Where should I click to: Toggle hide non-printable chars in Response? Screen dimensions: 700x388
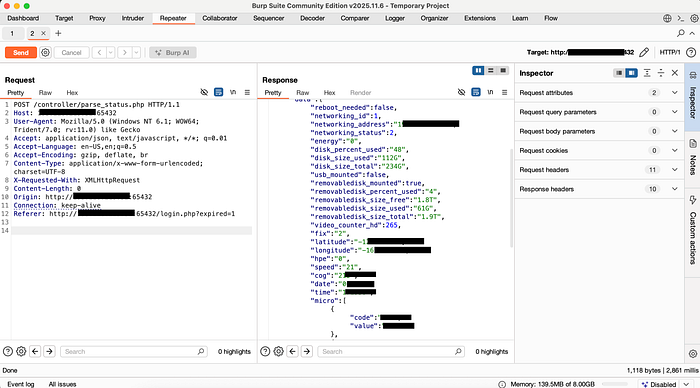pyautogui.click(x=461, y=92)
